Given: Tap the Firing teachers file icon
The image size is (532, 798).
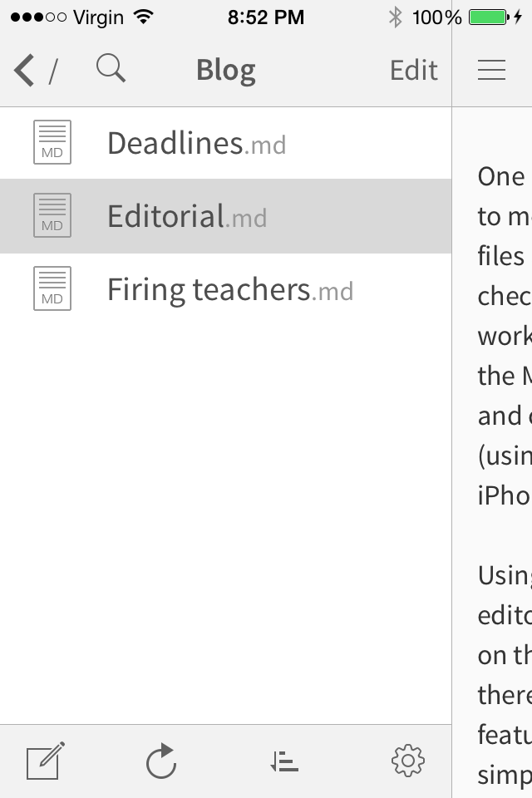Looking at the screenshot, I should click(x=52, y=288).
